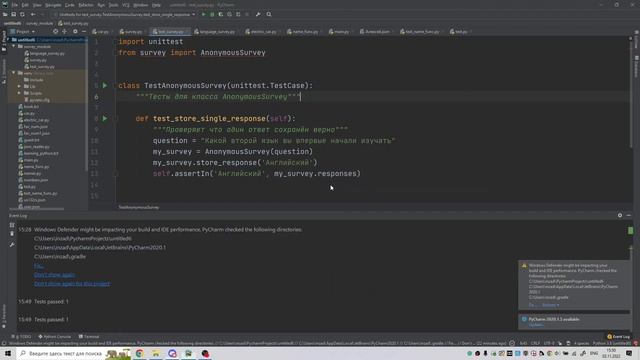This screenshot has height=360, width=640.
Task: Open the Edit menu
Action: point(25,5)
